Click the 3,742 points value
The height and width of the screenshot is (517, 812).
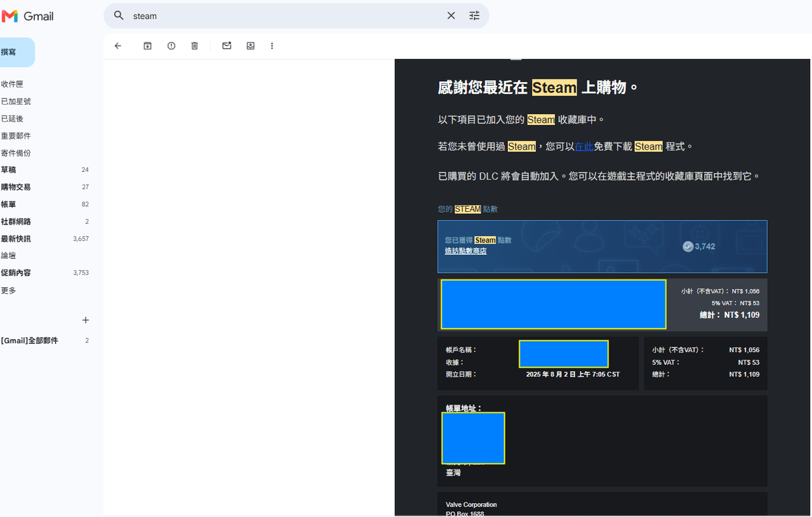click(705, 247)
